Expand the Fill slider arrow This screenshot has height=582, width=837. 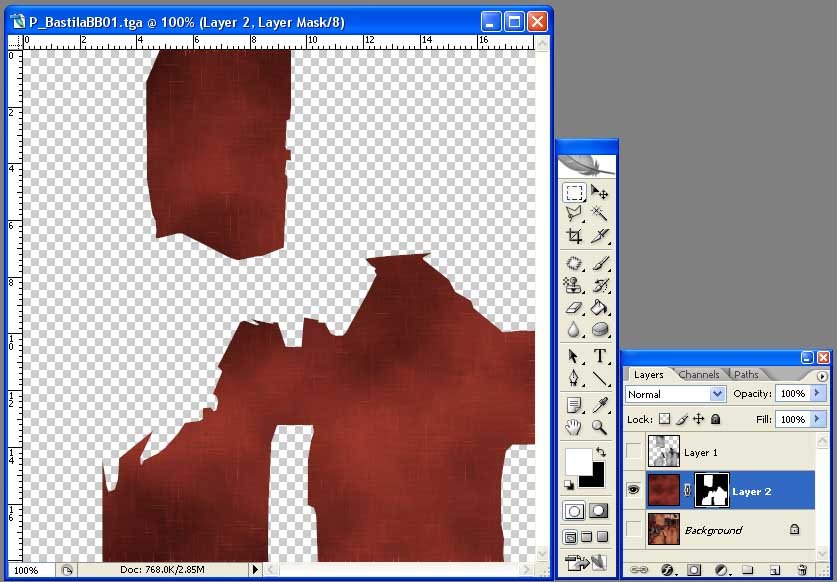(818, 420)
